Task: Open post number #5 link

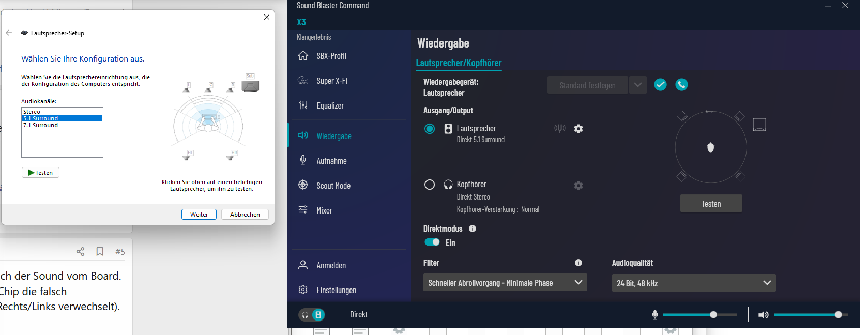Action: 120,252
